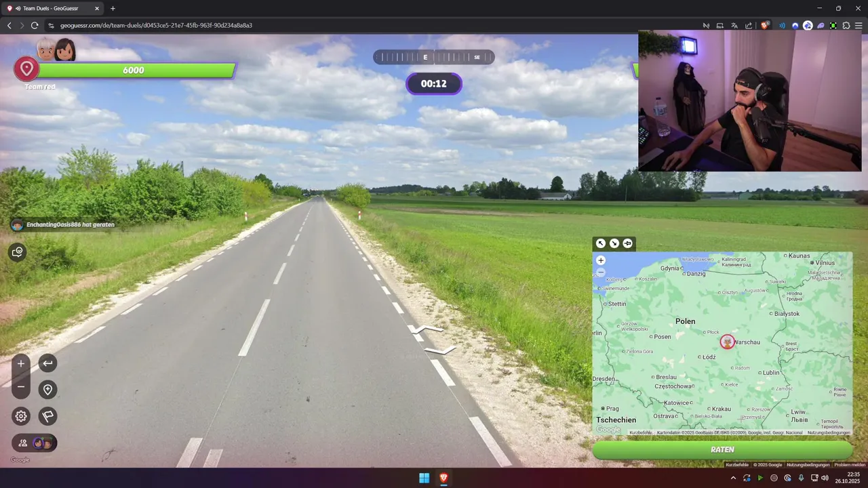Open Kurzbefehle link on guess map
The height and width of the screenshot is (488, 868).
[641, 432]
